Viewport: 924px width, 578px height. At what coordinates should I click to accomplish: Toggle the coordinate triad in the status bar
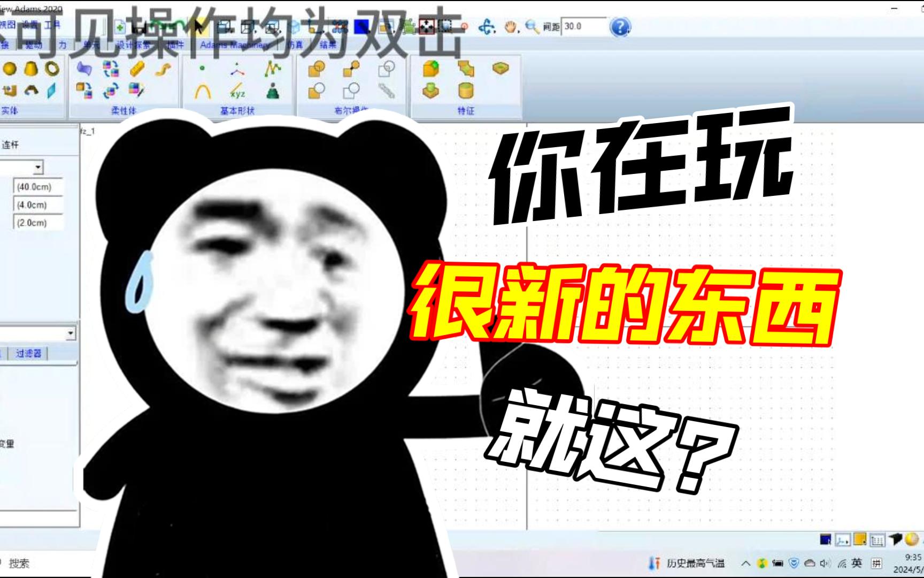click(843, 539)
